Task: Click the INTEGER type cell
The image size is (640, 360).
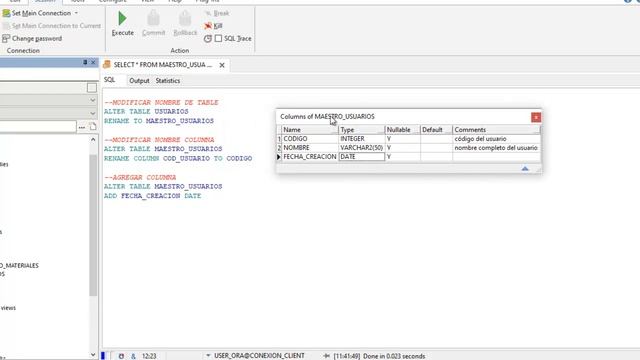Action: click(x=362, y=139)
